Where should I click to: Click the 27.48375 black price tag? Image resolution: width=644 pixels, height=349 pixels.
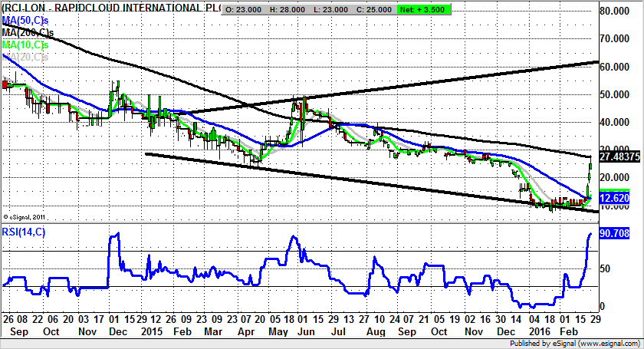619,157
